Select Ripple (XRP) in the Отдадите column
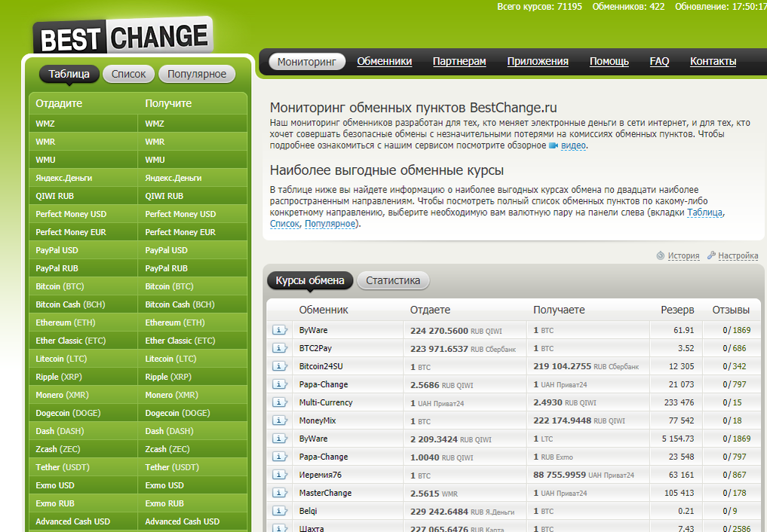Viewport: 767px width, 532px height. [x=83, y=377]
